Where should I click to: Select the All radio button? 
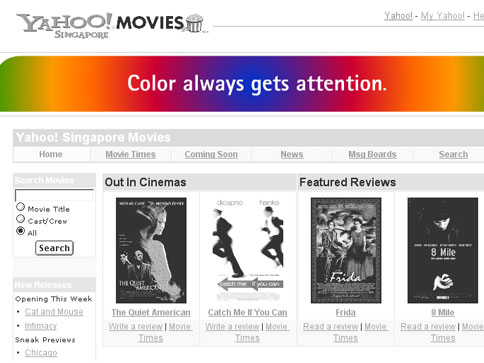(x=20, y=231)
